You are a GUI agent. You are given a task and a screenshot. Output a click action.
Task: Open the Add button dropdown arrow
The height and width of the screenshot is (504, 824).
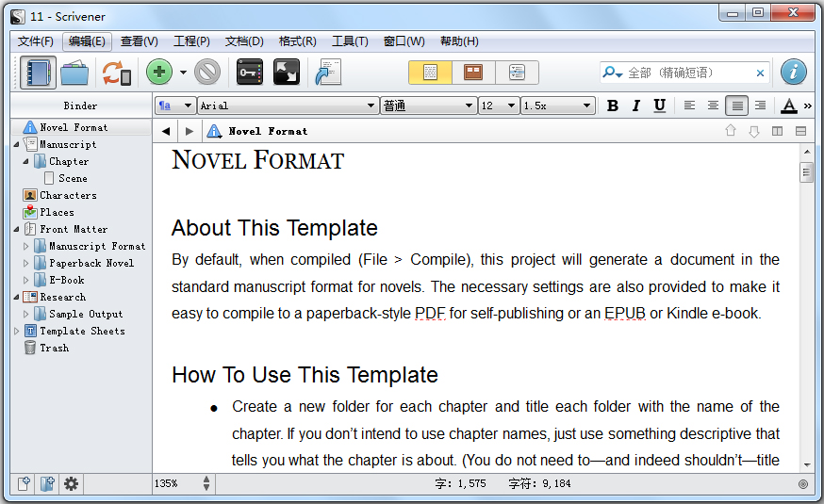click(x=183, y=73)
